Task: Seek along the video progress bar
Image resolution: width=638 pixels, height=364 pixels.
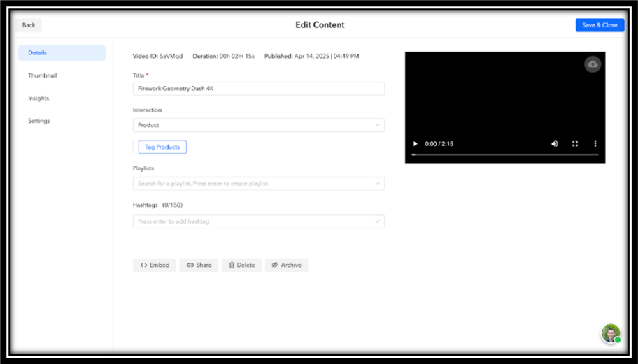Action: point(505,155)
